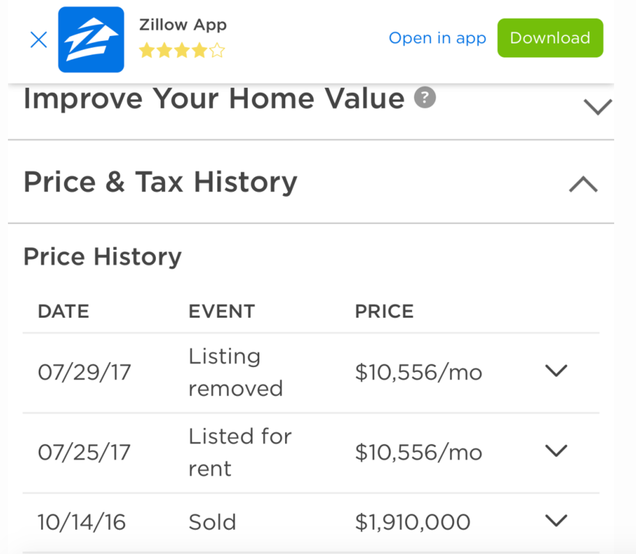Image resolution: width=636 pixels, height=554 pixels.
Task: Click the 07/29/17 date cell
Action: pyautogui.click(x=84, y=372)
